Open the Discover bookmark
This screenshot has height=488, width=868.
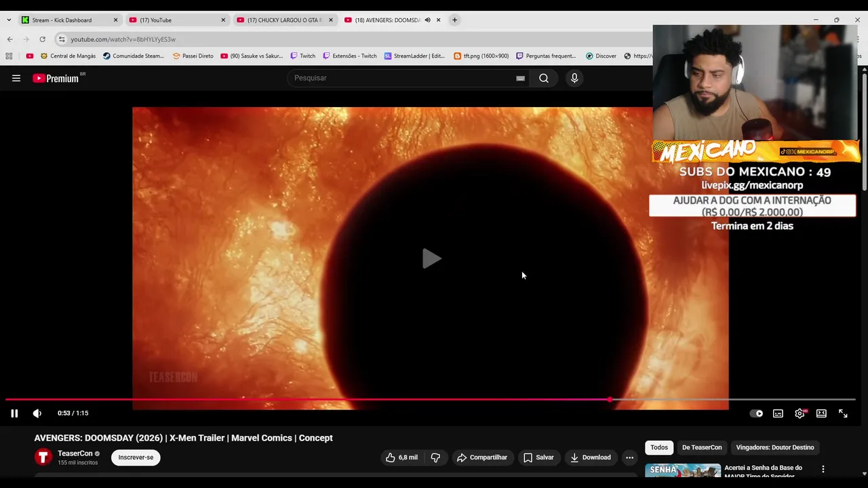[x=601, y=56]
